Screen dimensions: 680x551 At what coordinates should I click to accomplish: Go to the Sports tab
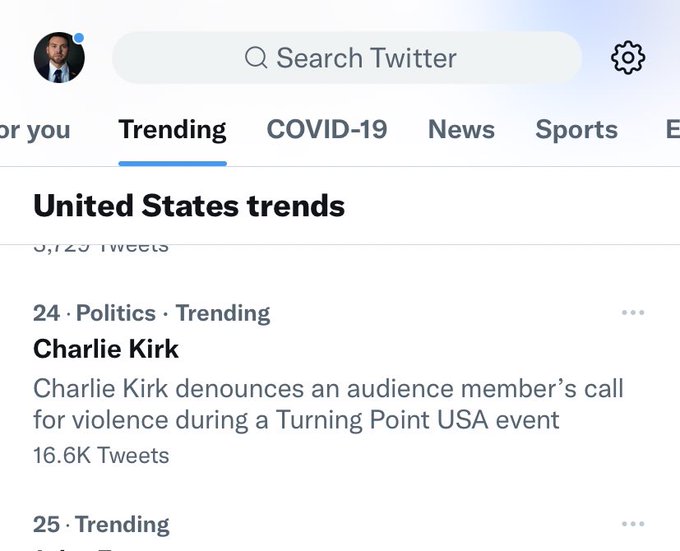coord(576,130)
